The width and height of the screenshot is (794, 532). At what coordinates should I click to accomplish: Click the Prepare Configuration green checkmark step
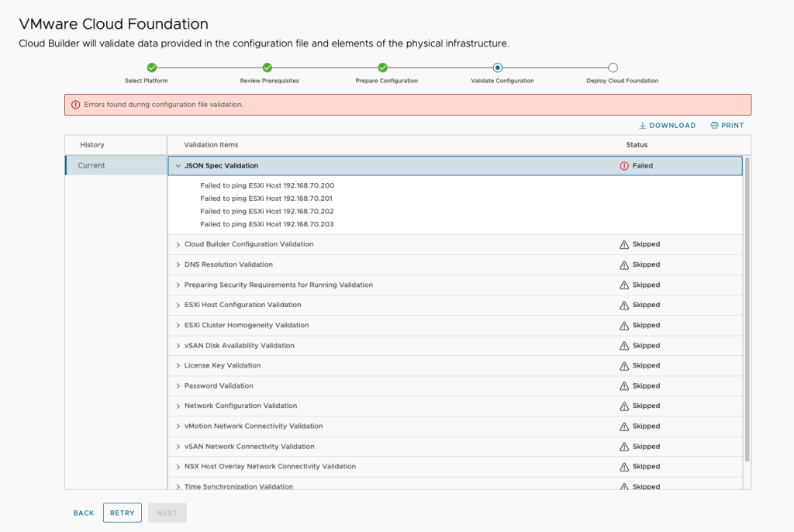[383, 67]
